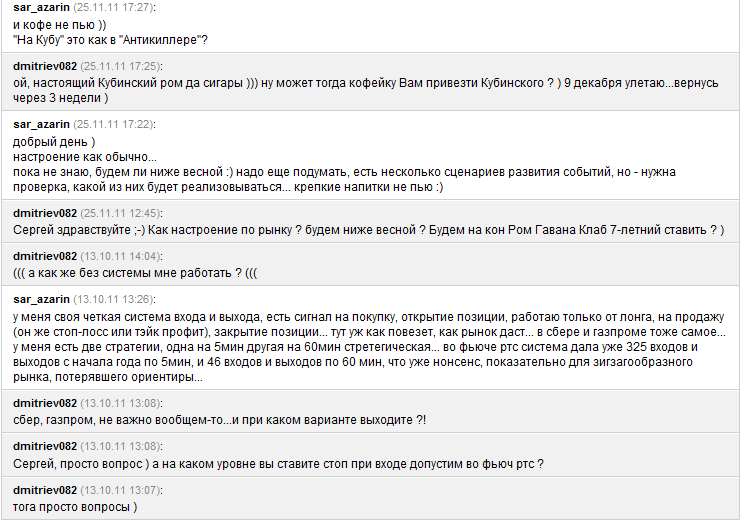The width and height of the screenshot is (740, 520).
Task: Click comment about Кубинский ром да сигары
Action: click(x=366, y=90)
